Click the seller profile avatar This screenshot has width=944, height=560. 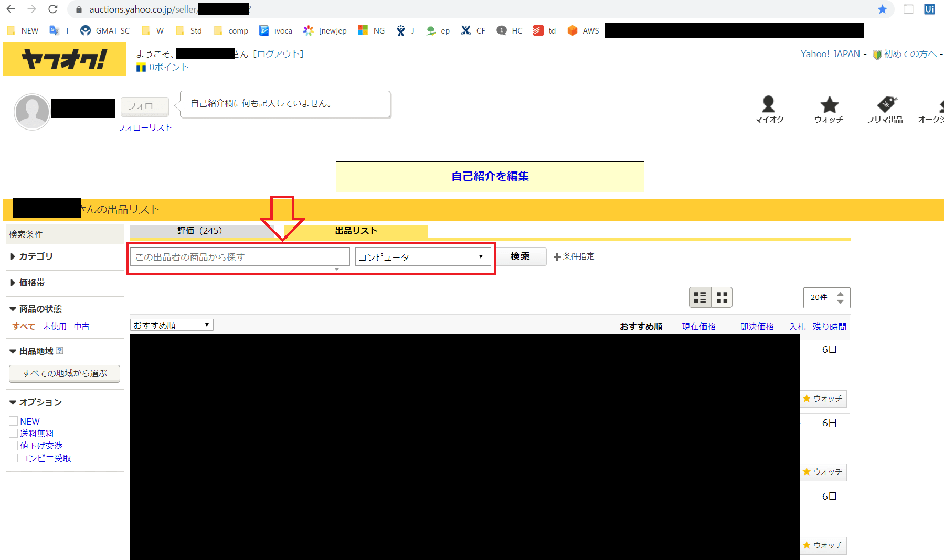pos(32,112)
